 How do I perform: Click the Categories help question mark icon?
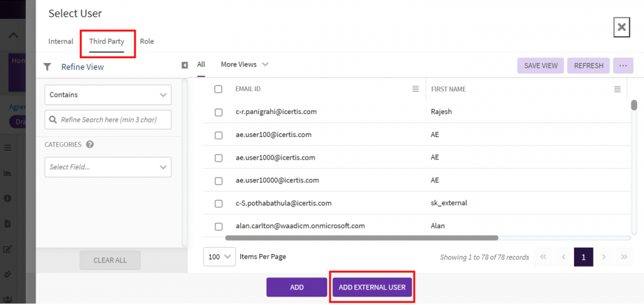[90, 145]
